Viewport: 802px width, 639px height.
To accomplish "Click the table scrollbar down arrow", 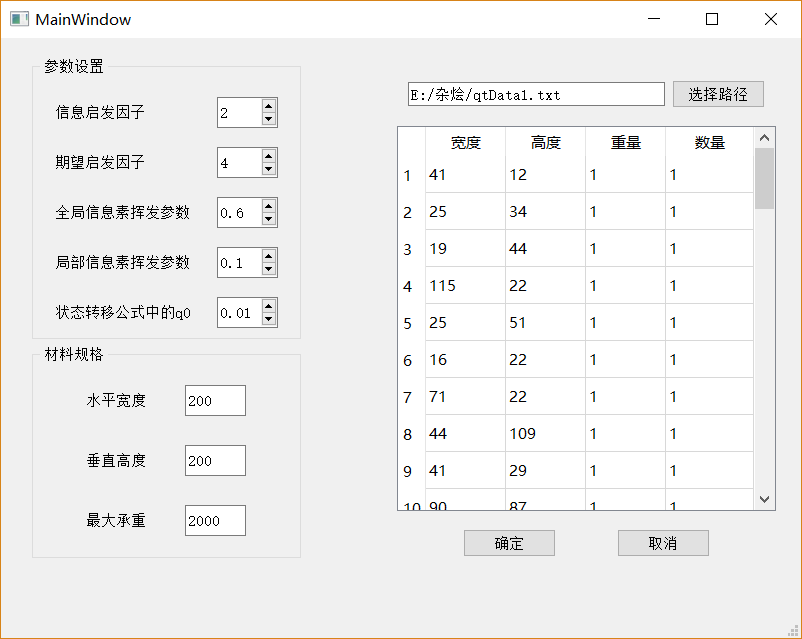I will point(765,499).
